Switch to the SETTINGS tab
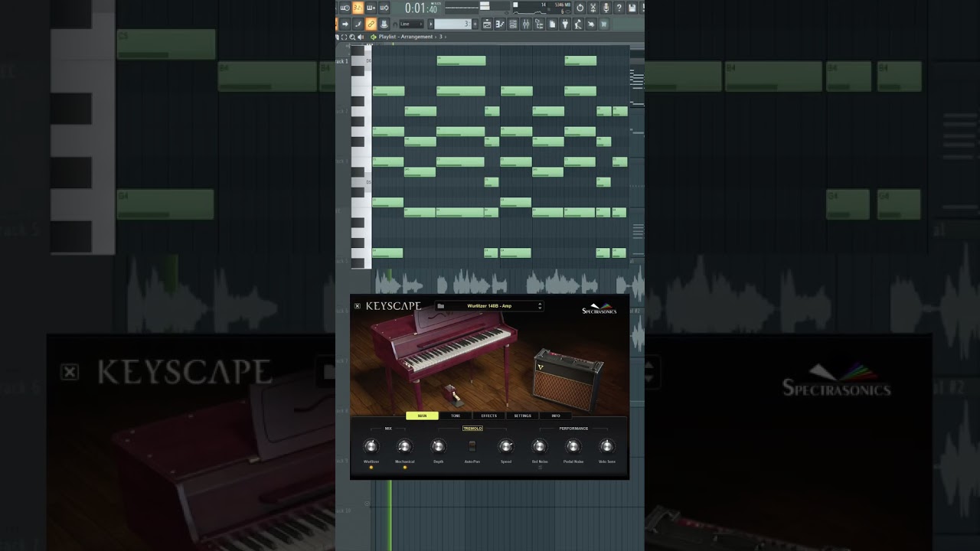The image size is (980, 551). [x=523, y=416]
